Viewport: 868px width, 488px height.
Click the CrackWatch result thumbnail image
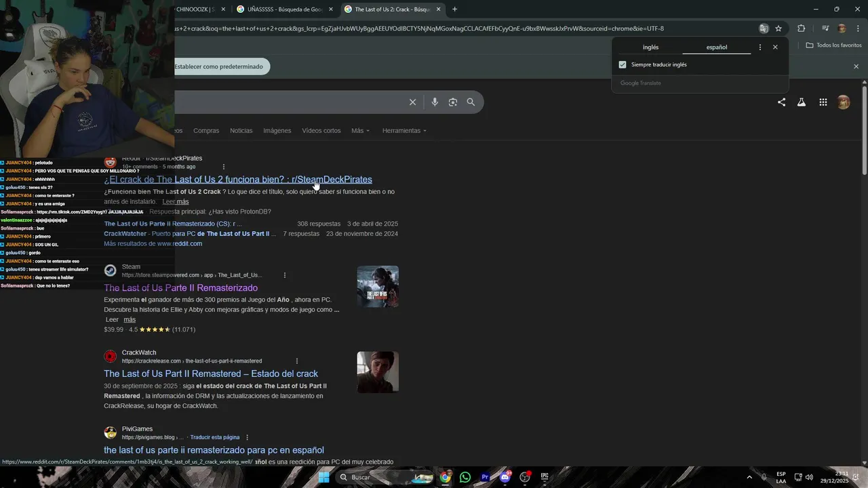point(378,372)
